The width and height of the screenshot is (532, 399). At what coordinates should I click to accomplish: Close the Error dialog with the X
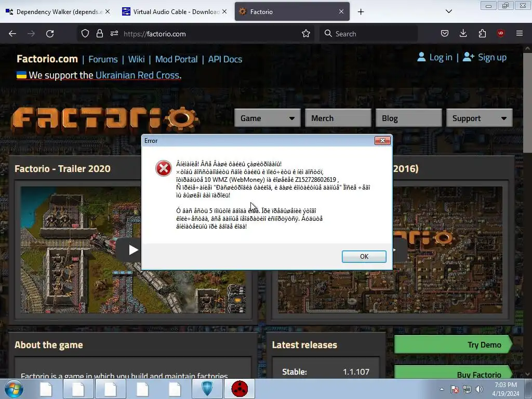382,140
